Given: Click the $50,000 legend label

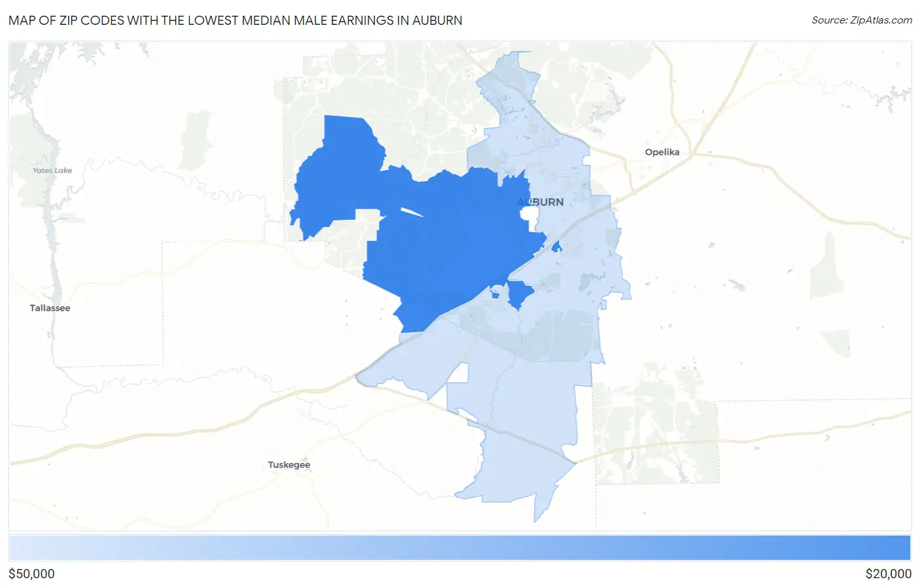Looking at the screenshot, I should click(31, 574).
